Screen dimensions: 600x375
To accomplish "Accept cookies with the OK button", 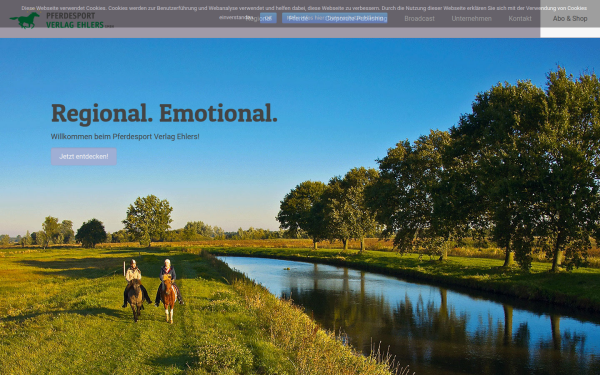I will pos(268,18).
